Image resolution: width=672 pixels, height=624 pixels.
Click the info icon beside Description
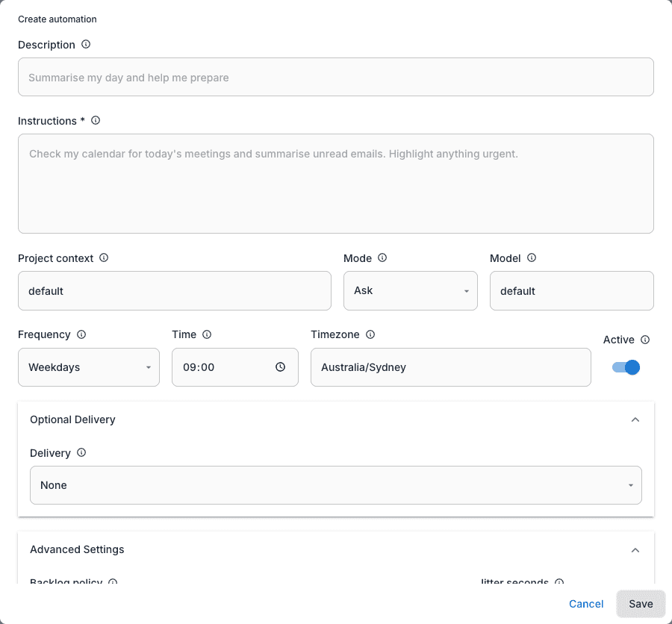(86, 44)
